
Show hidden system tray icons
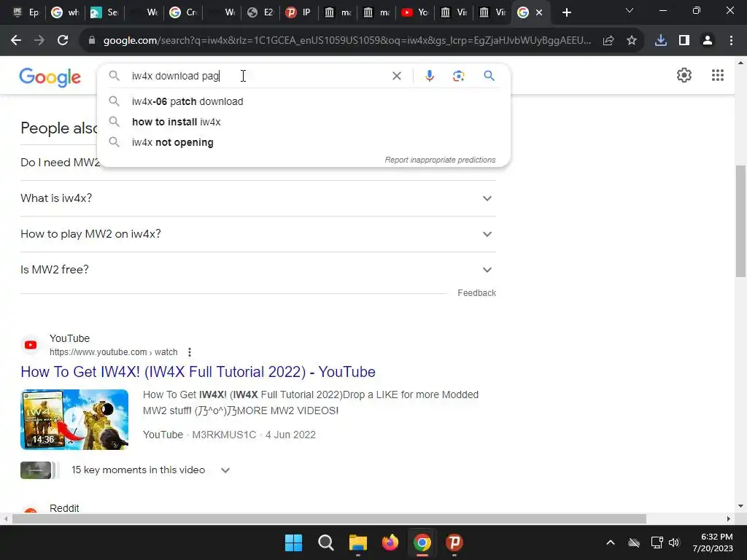(611, 542)
